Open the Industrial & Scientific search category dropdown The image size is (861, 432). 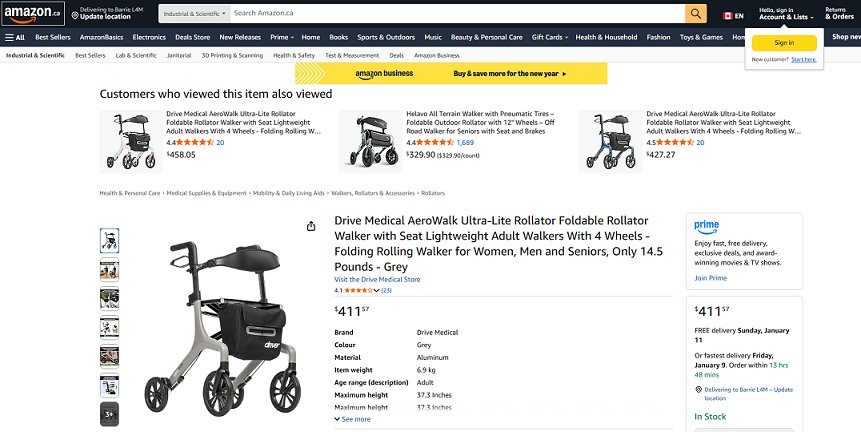point(191,14)
